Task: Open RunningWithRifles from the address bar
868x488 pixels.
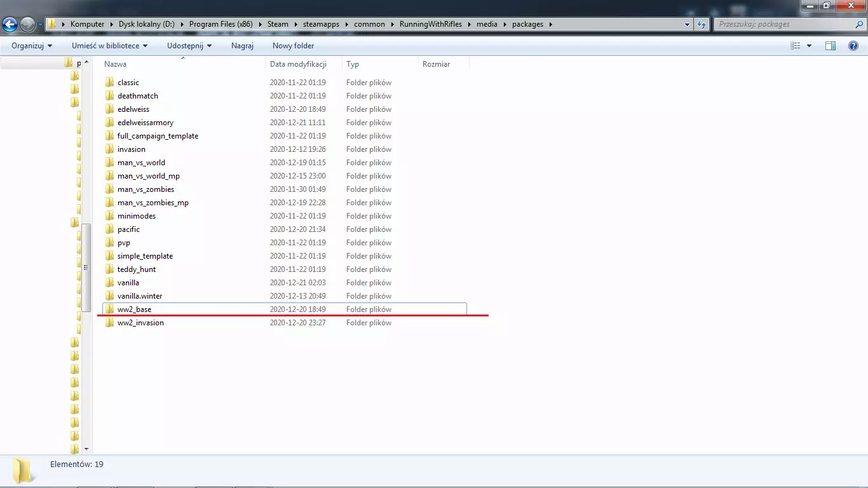Action: [x=431, y=24]
